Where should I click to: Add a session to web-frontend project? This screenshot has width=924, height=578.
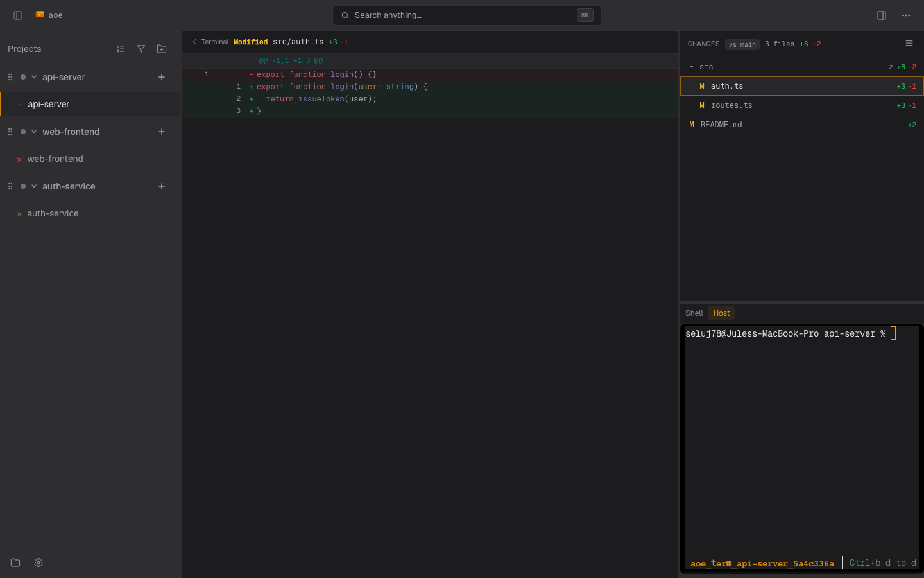click(162, 132)
